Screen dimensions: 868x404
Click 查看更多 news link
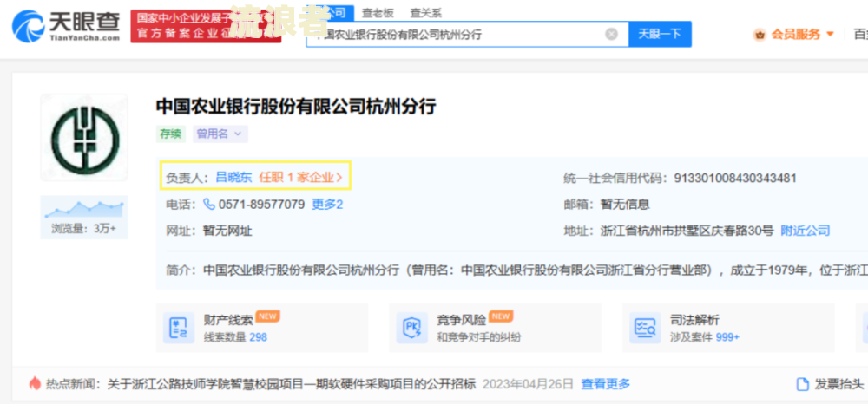click(x=606, y=383)
